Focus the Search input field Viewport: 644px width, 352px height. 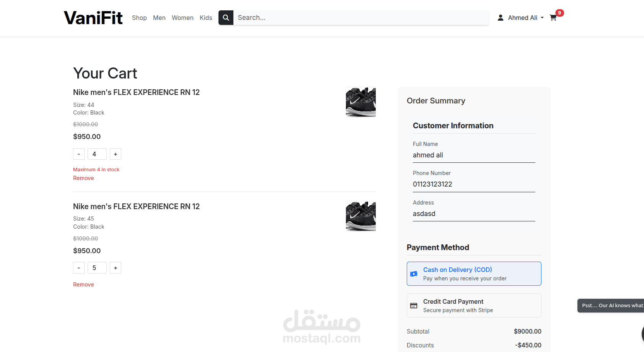coord(361,18)
